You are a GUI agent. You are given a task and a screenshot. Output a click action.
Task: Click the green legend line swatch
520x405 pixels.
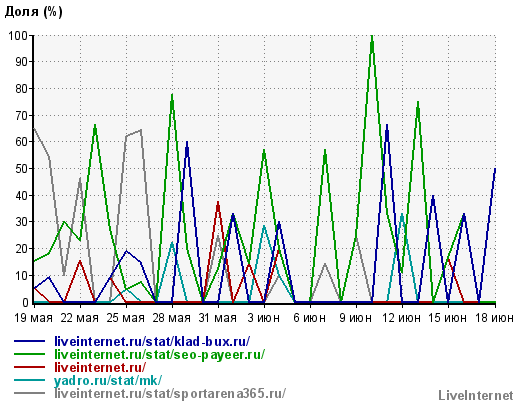[x=29, y=354]
